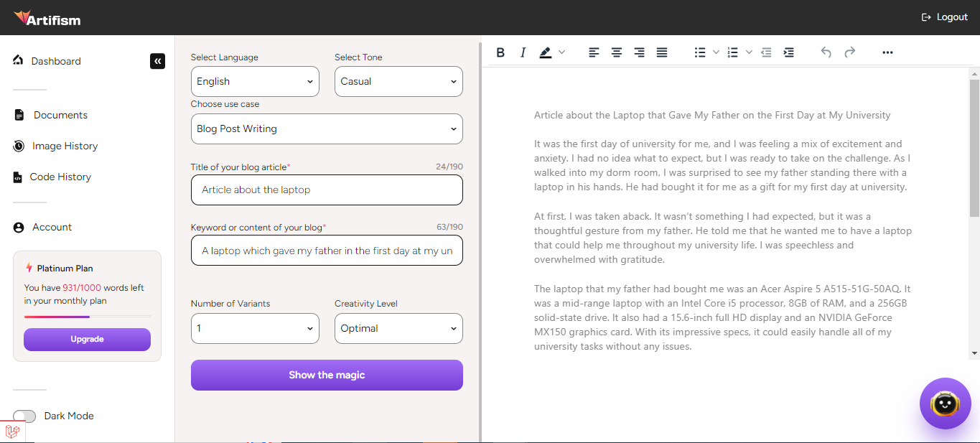Viewport: 980px width, 443px height.
Task: Justify the article text
Action: (x=662, y=52)
